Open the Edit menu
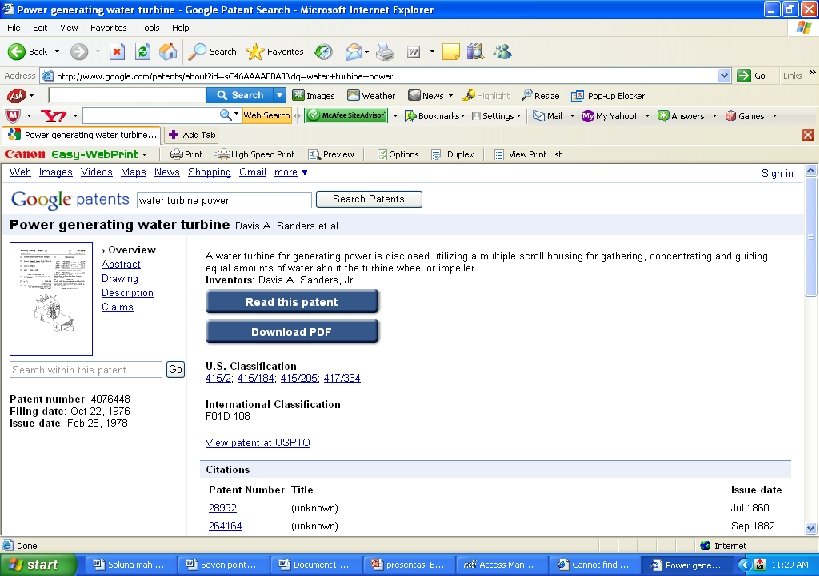 pos(40,28)
